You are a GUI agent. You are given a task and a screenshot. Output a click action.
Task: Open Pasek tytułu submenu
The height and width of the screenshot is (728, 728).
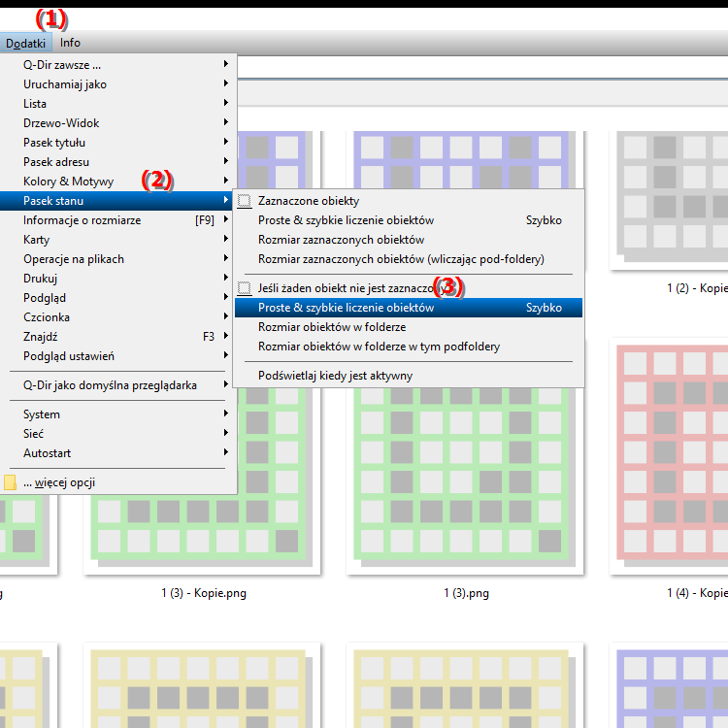(x=118, y=143)
